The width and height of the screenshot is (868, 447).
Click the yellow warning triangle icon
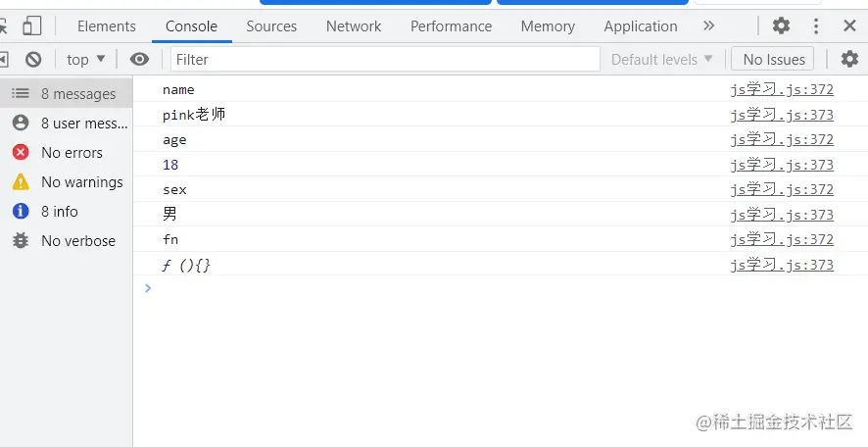(x=21, y=181)
